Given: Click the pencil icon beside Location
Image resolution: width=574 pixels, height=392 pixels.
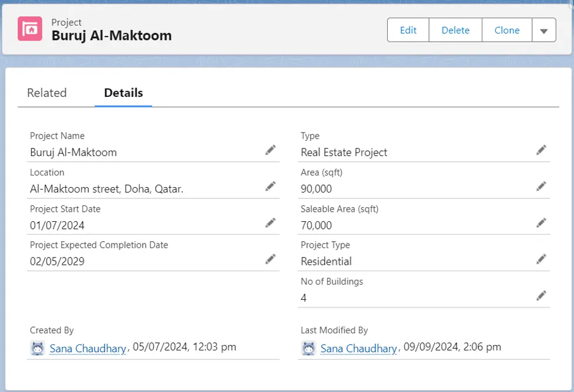Looking at the screenshot, I should coord(270,186).
